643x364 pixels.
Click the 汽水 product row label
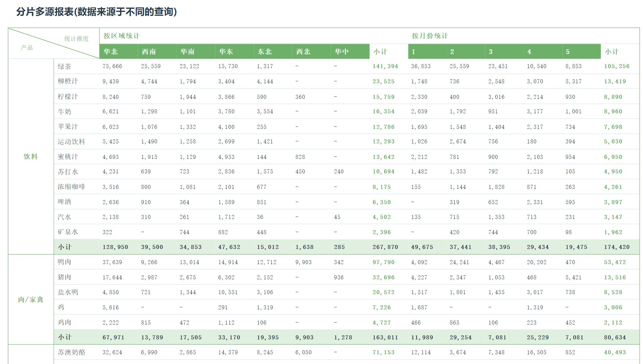tap(64, 217)
